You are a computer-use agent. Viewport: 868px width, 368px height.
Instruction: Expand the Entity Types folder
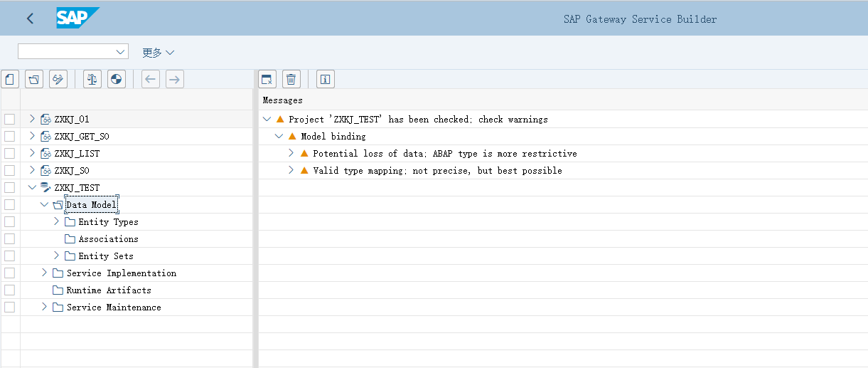point(57,221)
